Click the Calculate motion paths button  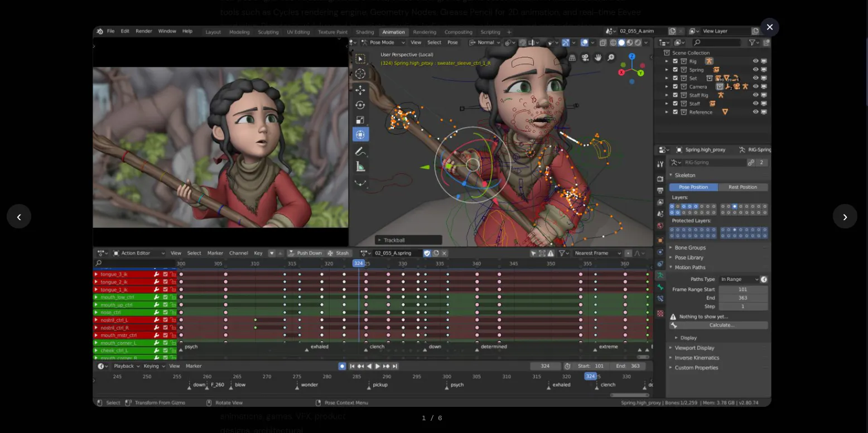[718, 325]
